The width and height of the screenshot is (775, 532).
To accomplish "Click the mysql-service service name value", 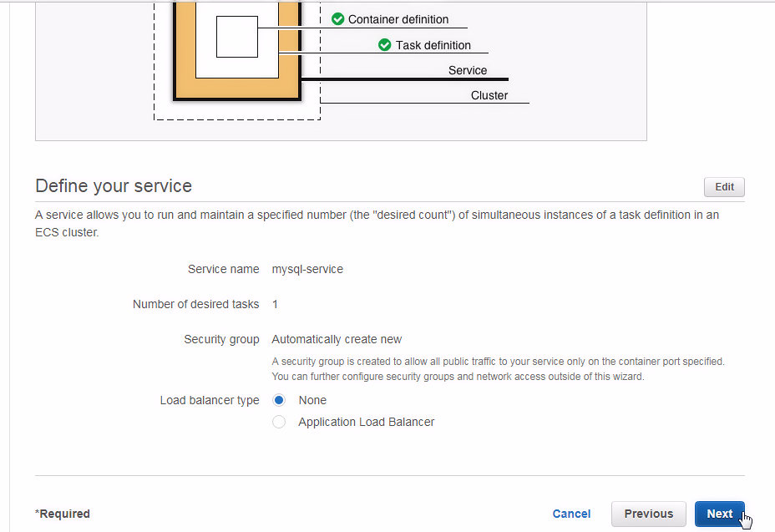I will point(307,269).
